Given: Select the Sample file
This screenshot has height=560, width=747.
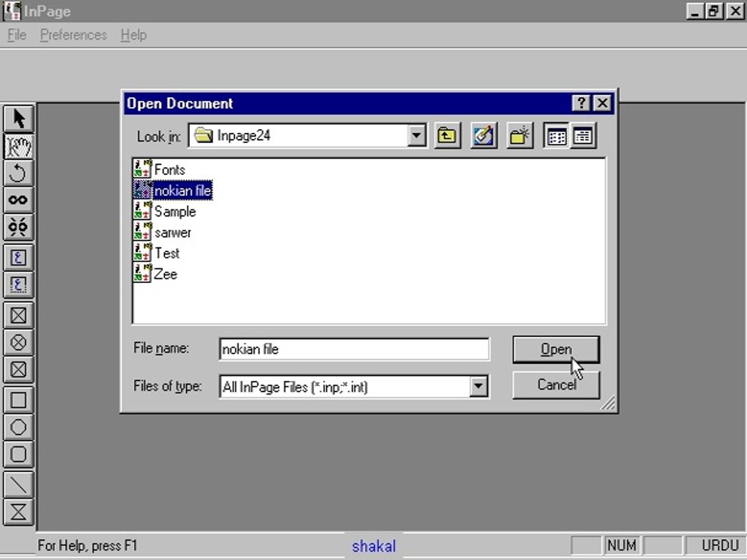Looking at the screenshot, I should [164, 212].
